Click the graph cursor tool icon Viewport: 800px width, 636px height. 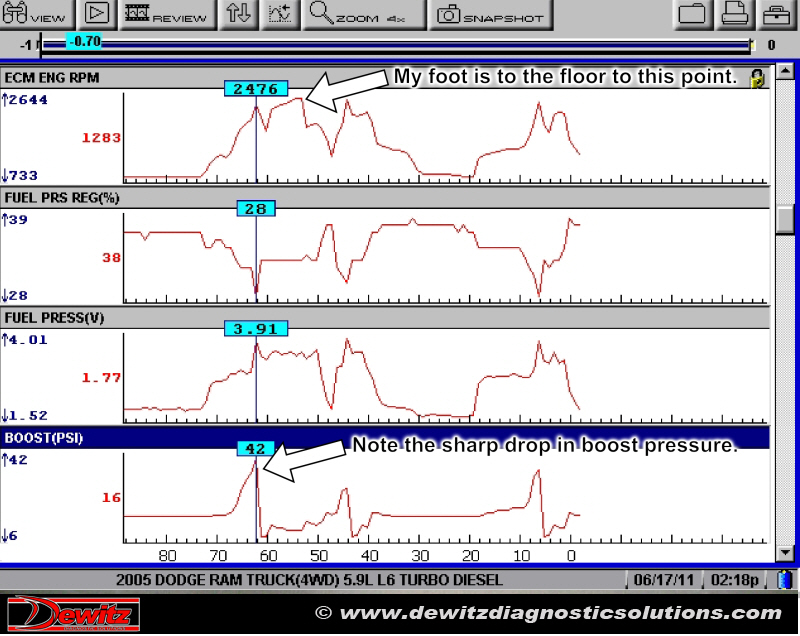click(x=280, y=14)
